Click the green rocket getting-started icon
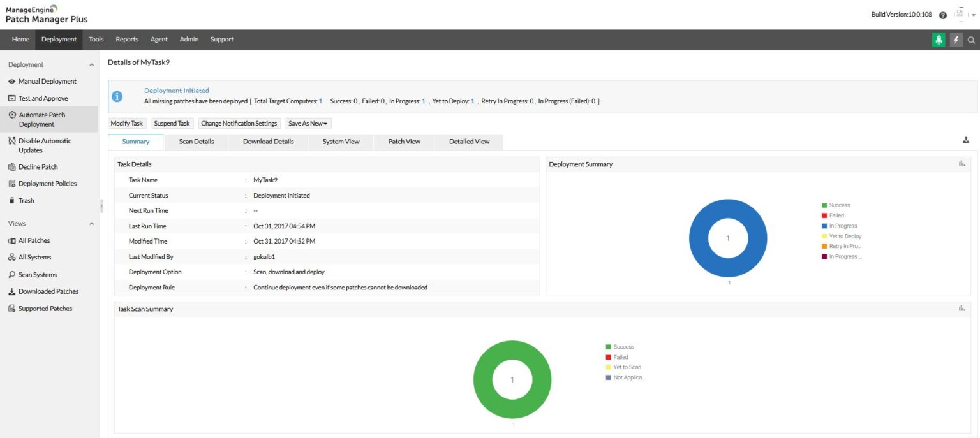Screen dimensions: 980x438 pos(938,39)
